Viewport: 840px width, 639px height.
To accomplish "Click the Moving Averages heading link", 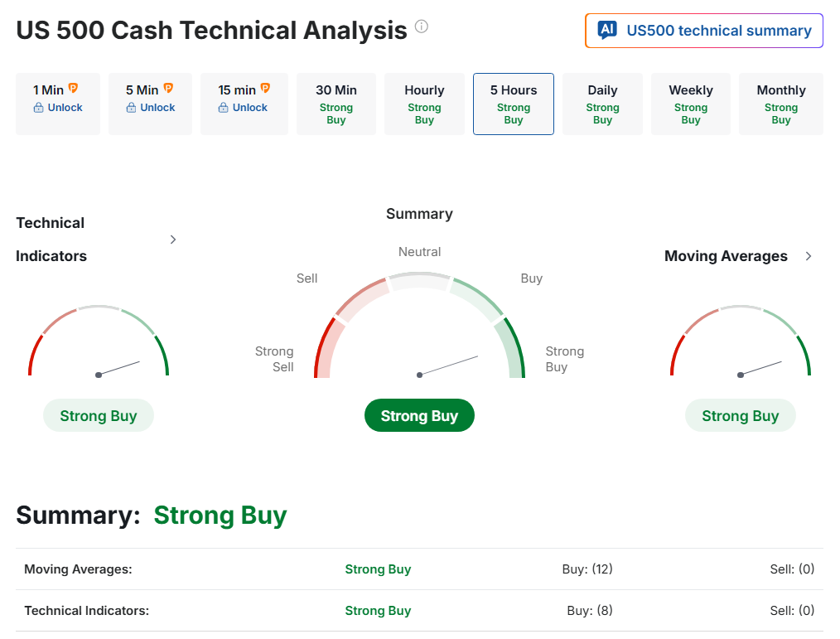I will [726, 256].
